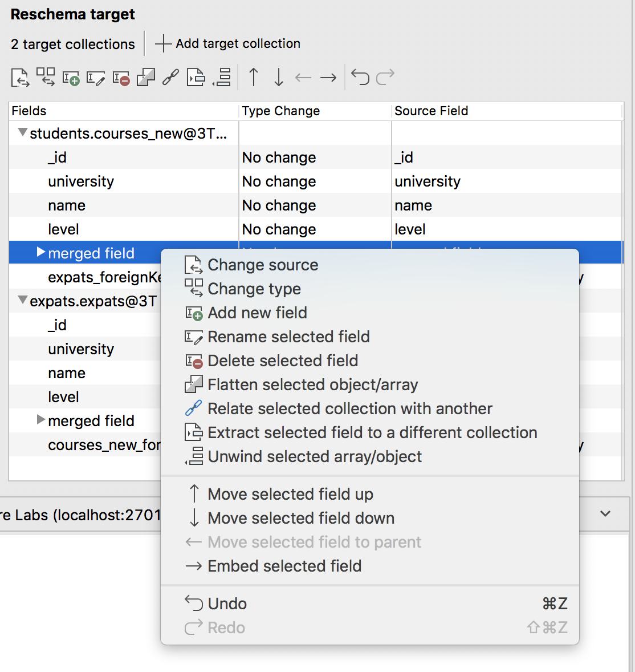Click the Unwind array toolbar icon
Screen dimensions: 635x672
tap(222, 77)
